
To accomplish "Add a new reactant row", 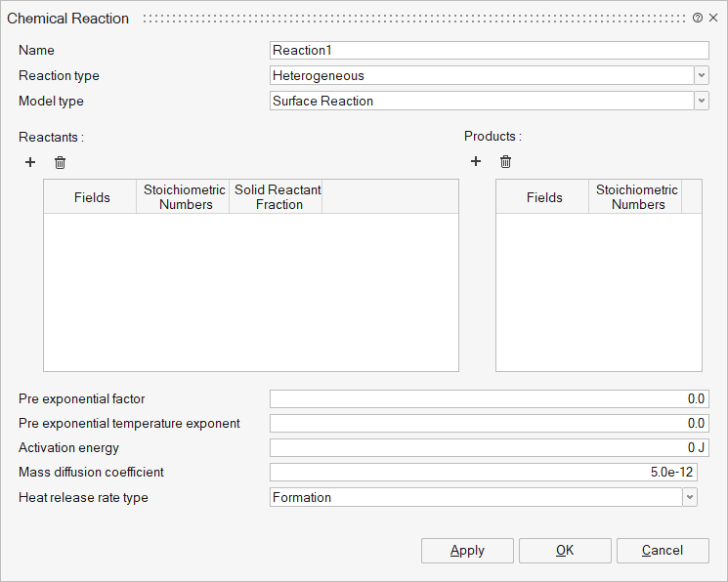I will click(30, 162).
